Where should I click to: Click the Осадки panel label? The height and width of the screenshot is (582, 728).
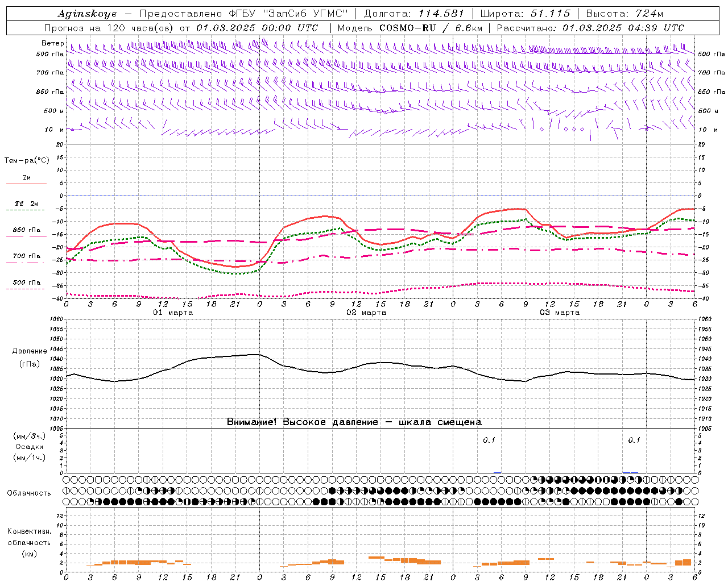pyautogui.click(x=30, y=447)
